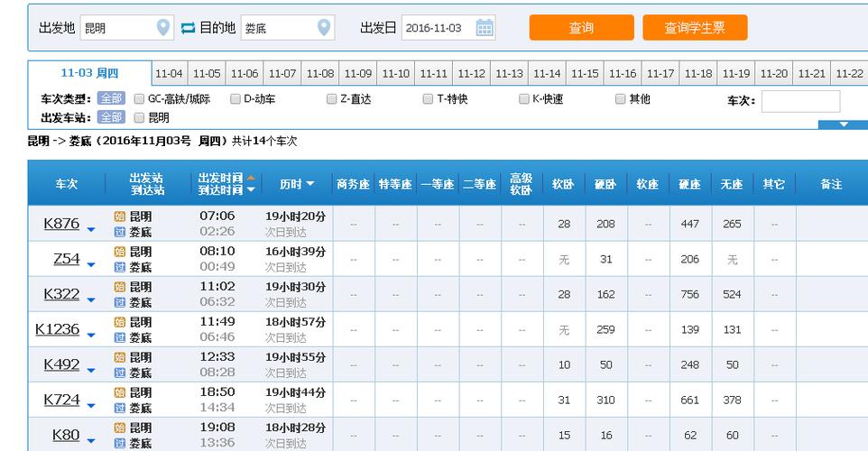This screenshot has width=868, height=451.
Task: Click the location pin icon in destination field
Action: click(325, 28)
